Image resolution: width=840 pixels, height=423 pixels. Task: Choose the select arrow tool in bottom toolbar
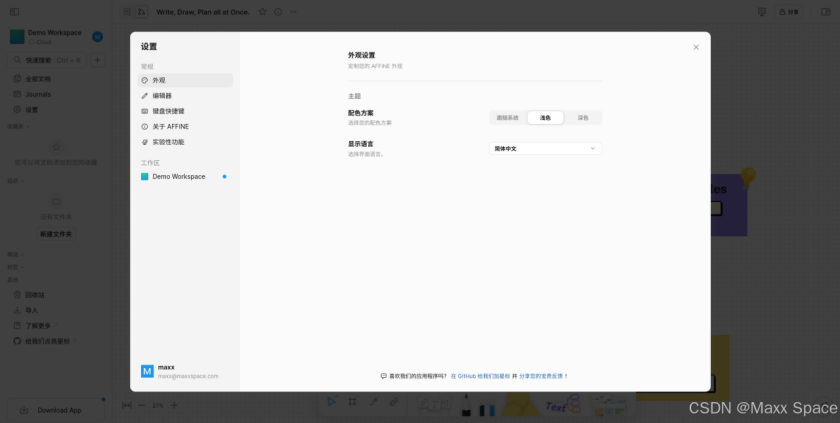tap(332, 402)
